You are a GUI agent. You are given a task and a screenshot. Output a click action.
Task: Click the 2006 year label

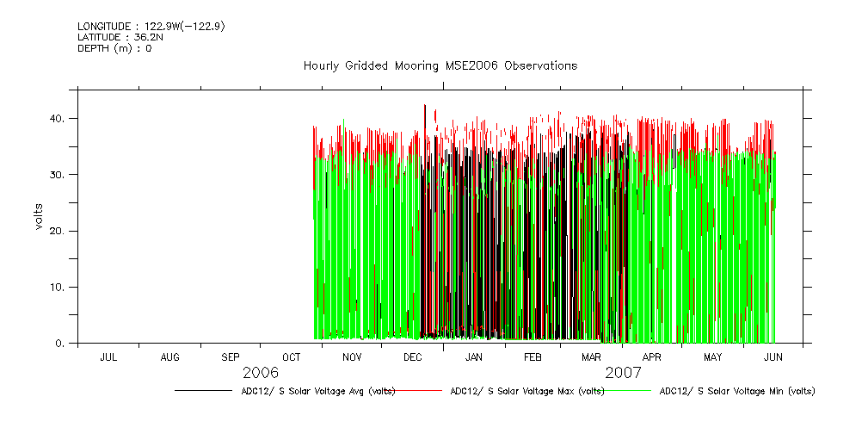[261, 373]
